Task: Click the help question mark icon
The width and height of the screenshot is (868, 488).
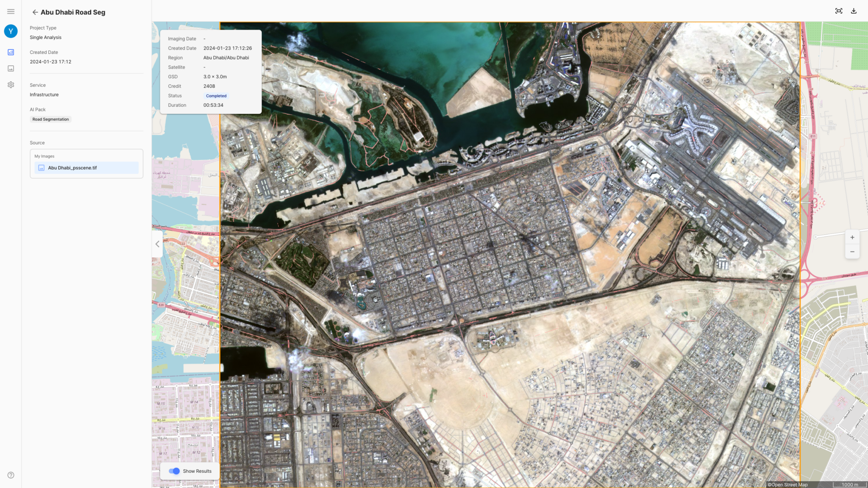Action: pyautogui.click(x=11, y=475)
